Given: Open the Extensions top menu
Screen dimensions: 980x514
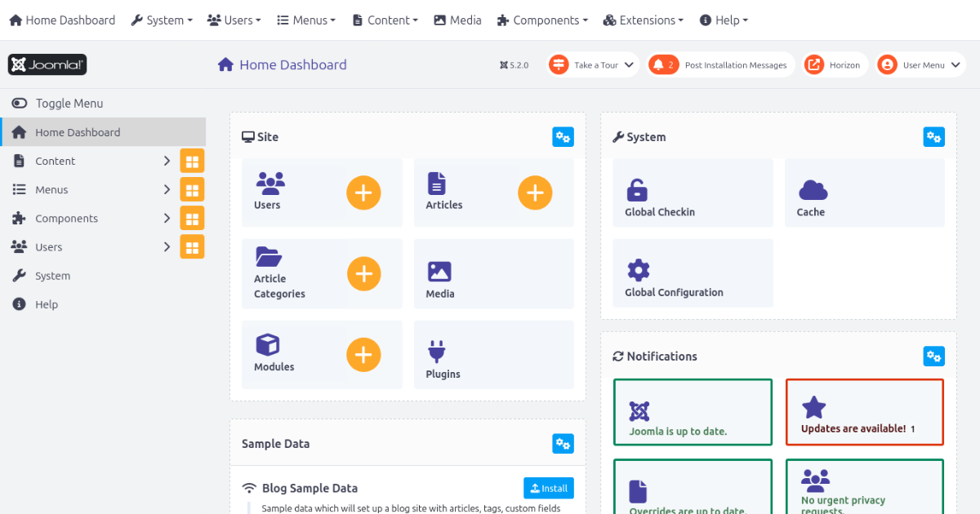Looking at the screenshot, I should coord(643,20).
